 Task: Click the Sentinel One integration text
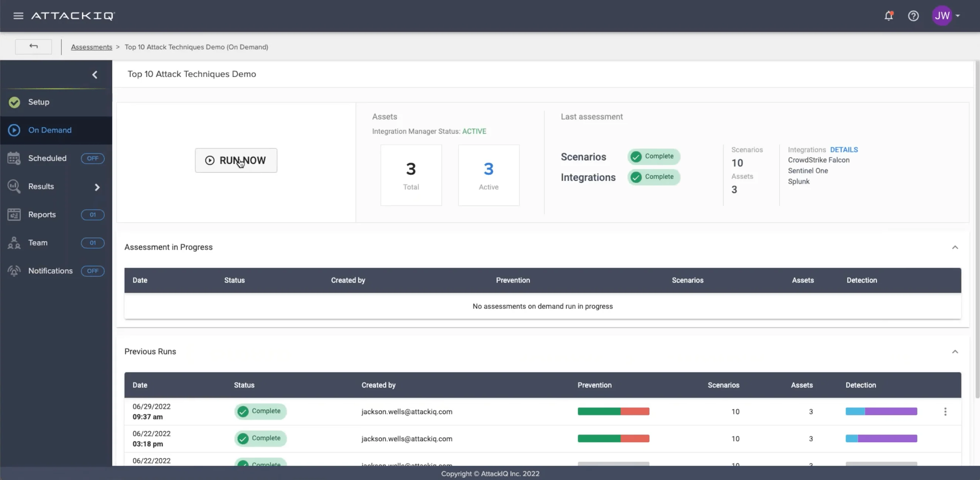(808, 170)
